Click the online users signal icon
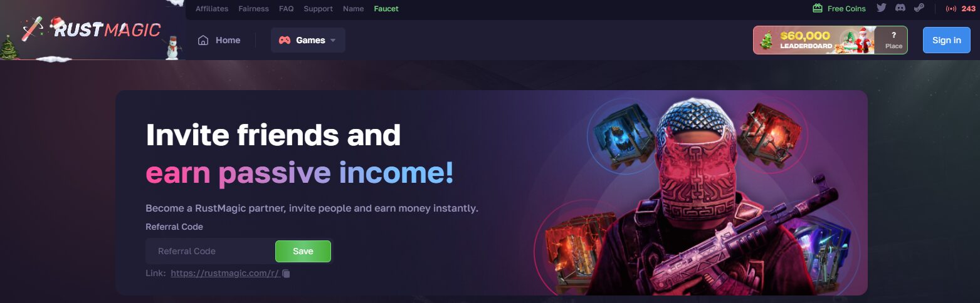The width and height of the screenshot is (980, 303). click(951, 9)
